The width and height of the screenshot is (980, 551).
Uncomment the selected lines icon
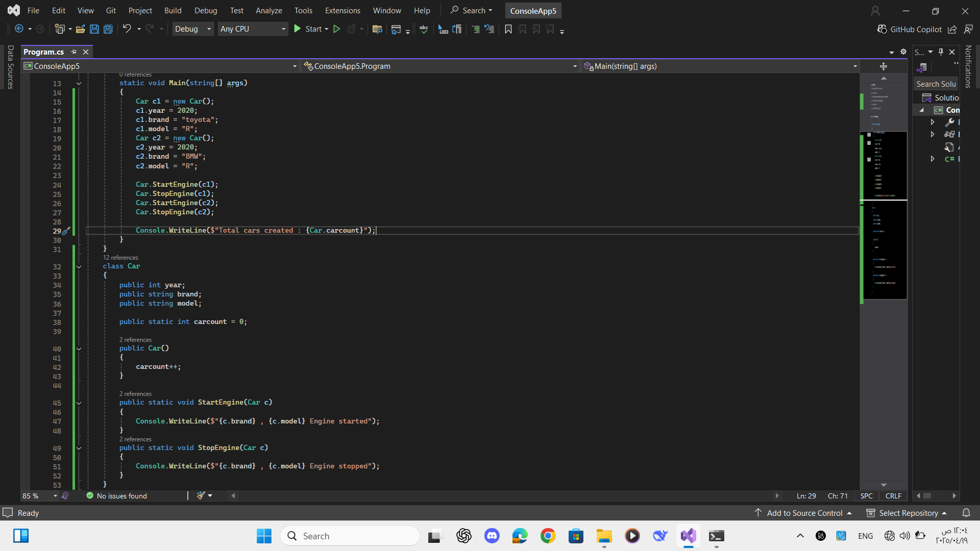(x=489, y=29)
